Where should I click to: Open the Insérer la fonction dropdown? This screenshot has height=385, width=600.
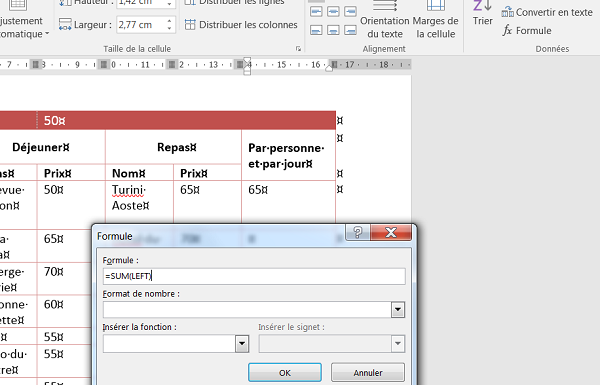(x=242, y=344)
